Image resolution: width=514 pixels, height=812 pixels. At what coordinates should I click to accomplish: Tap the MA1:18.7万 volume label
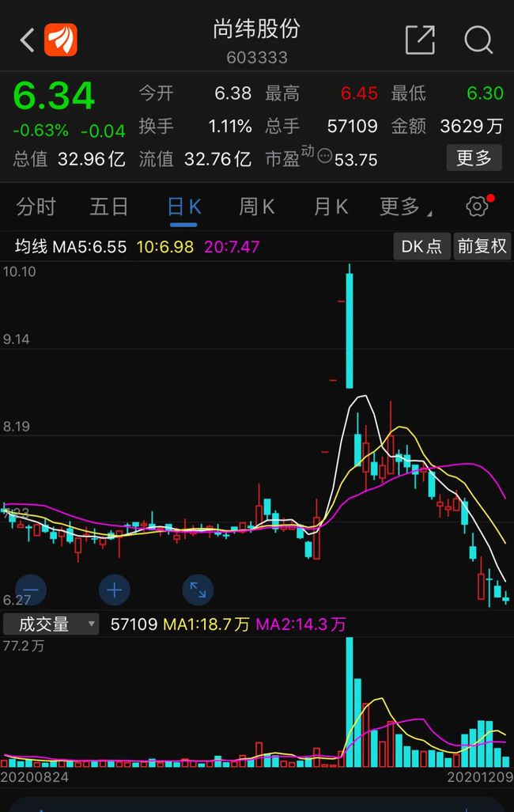[206, 624]
